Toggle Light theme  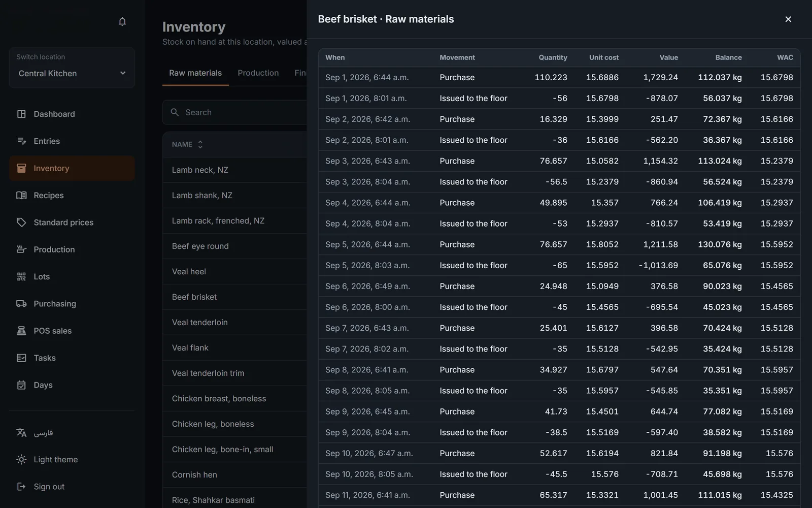72,459
